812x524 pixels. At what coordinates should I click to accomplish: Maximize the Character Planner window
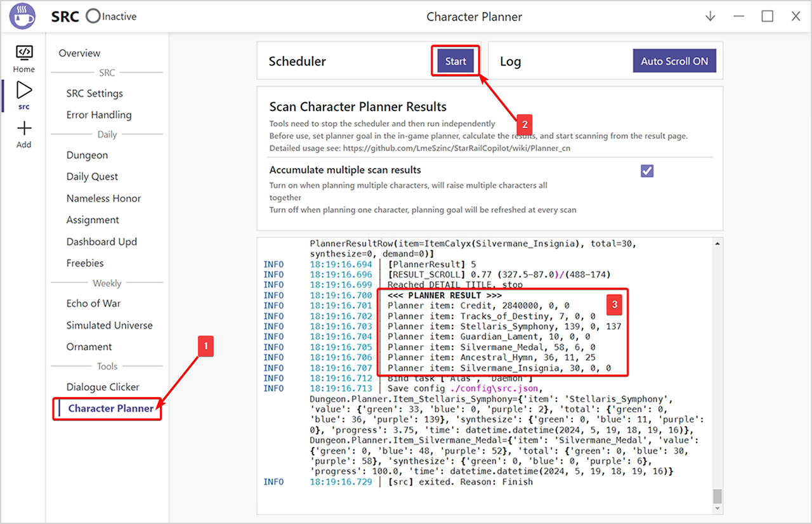coord(768,16)
